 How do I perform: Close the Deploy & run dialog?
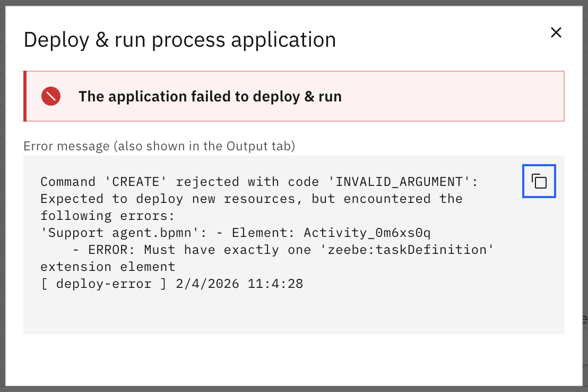tap(556, 33)
